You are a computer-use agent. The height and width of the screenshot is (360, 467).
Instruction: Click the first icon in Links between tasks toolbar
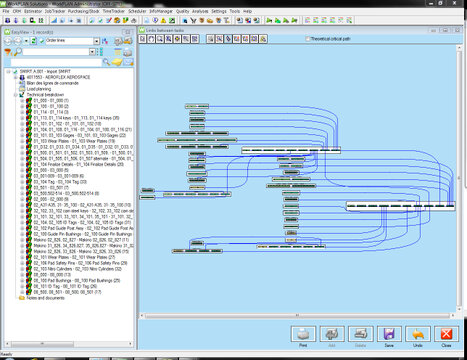(143, 39)
